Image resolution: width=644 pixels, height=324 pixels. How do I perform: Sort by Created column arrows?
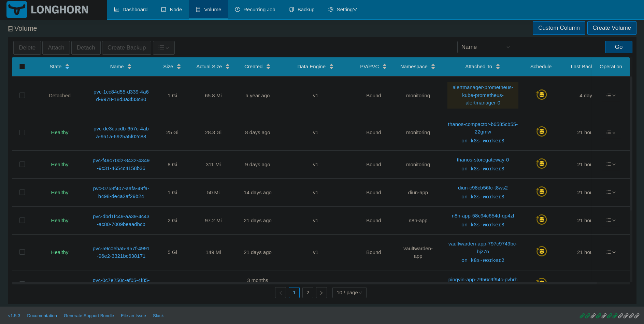pyautogui.click(x=268, y=67)
